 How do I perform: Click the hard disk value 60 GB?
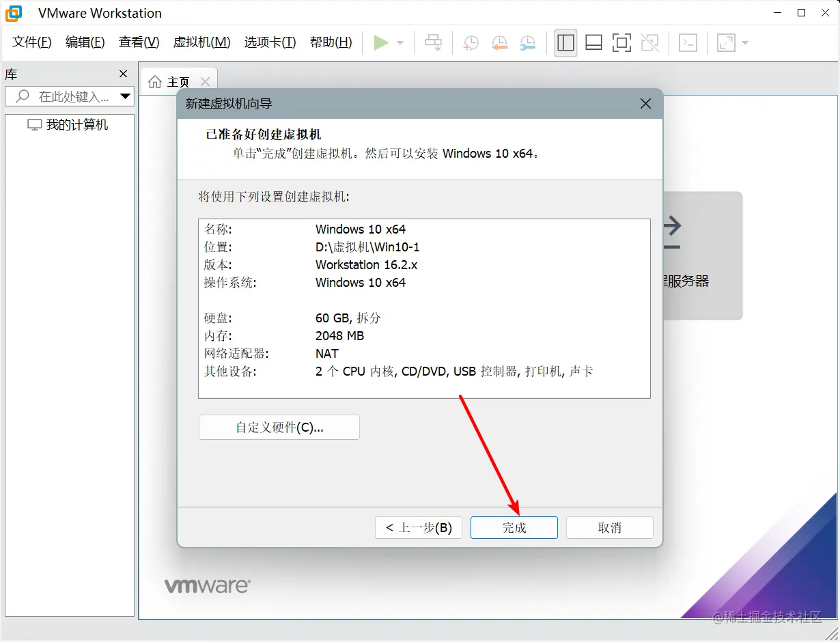348,318
